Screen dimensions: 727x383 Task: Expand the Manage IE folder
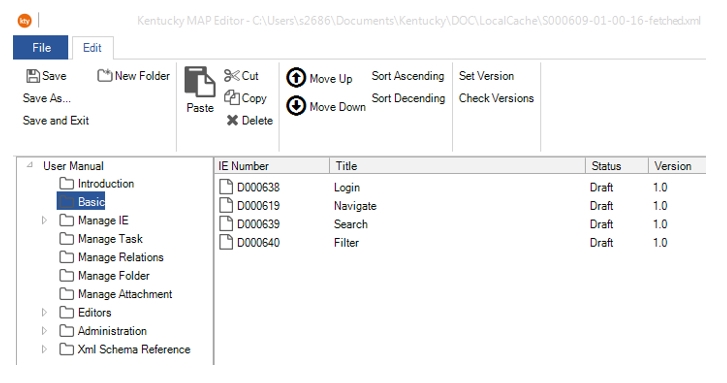[45, 220]
